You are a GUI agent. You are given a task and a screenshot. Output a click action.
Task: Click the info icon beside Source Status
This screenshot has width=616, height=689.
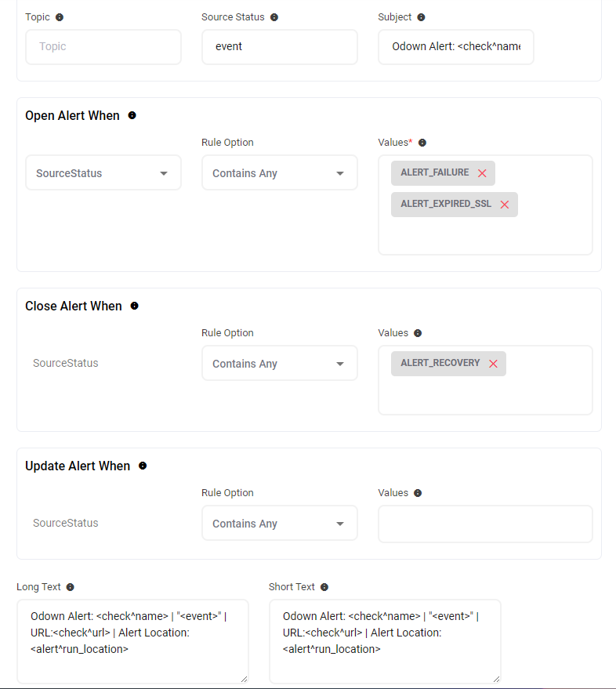pos(274,17)
